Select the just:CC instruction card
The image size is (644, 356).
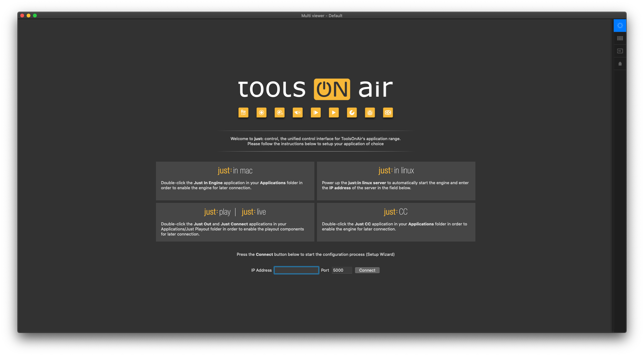point(396,222)
